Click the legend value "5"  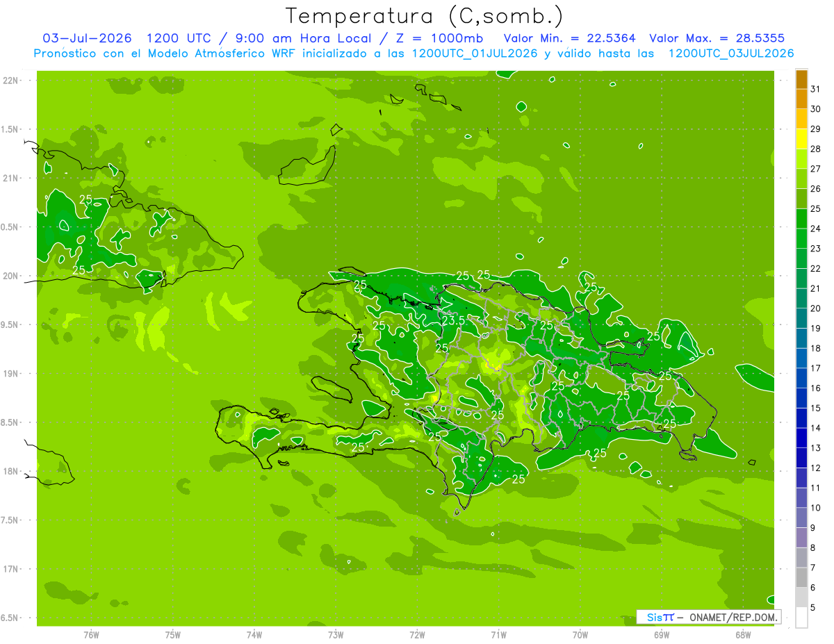(x=813, y=608)
